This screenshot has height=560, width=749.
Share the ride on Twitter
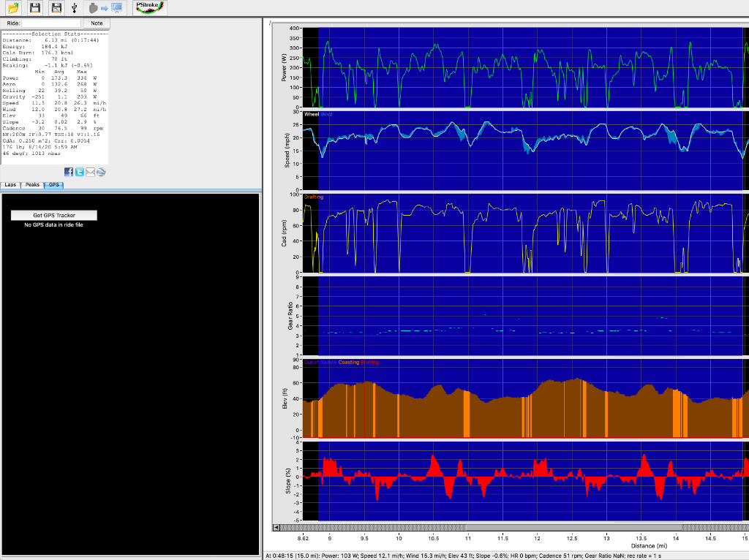point(80,172)
